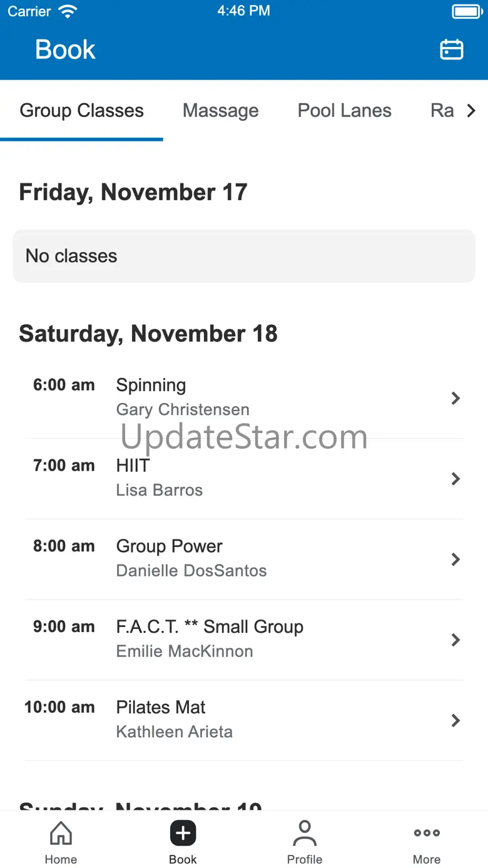Tap the Book plus icon
The image size is (488, 868).
(x=183, y=834)
